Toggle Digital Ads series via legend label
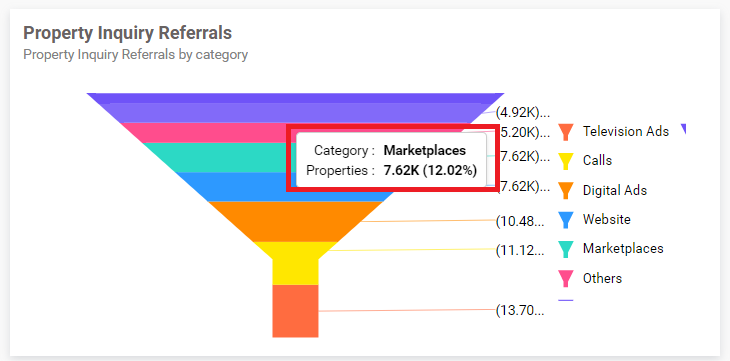The width and height of the screenshot is (730, 361). click(615, 190)
